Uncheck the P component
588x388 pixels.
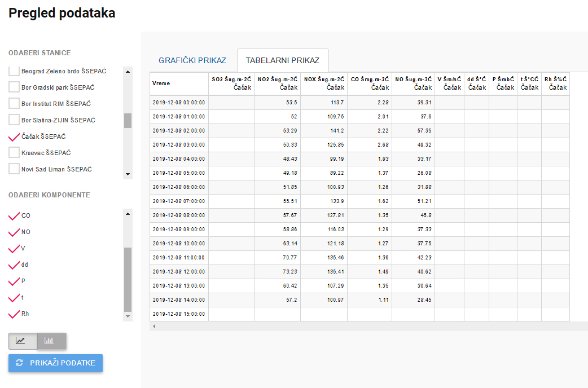tap(14, 281)
